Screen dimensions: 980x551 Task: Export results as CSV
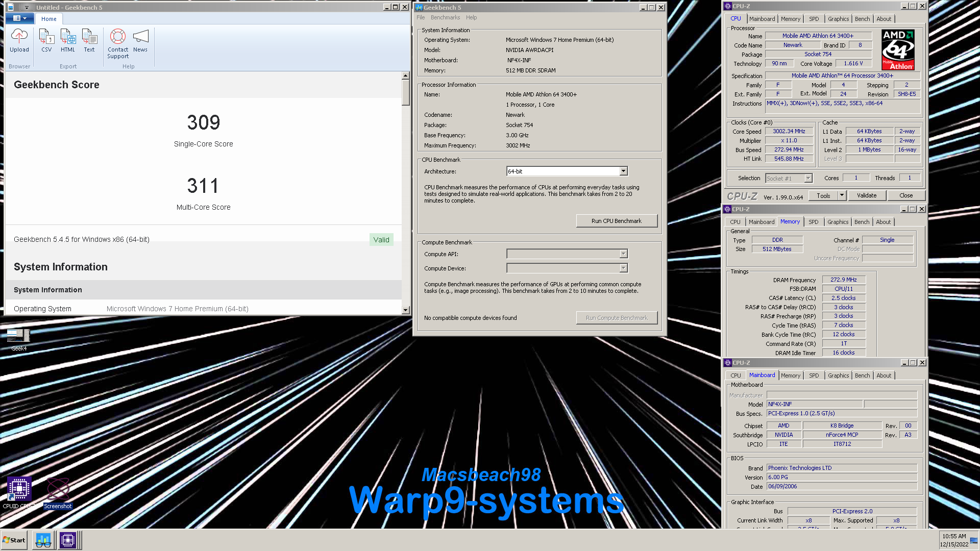(46, 41)
